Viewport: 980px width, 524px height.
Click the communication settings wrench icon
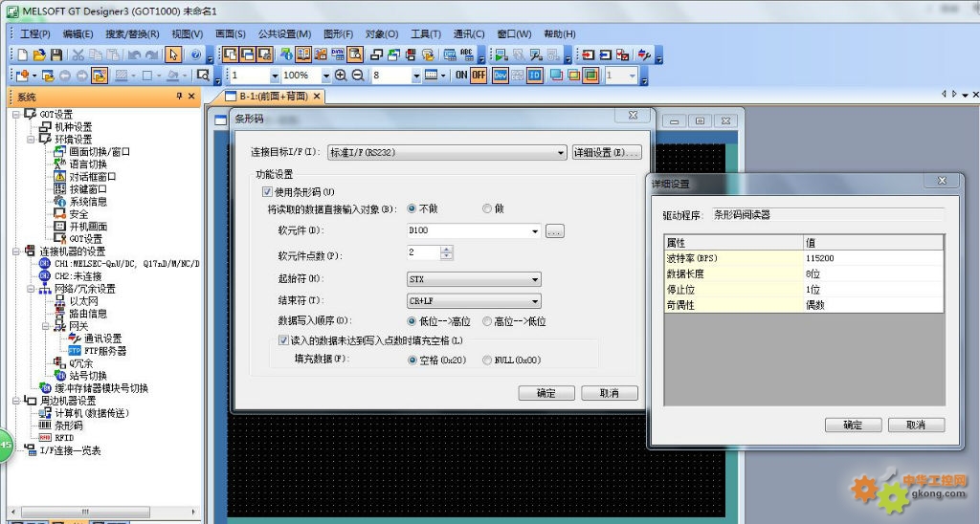point(644,55)
